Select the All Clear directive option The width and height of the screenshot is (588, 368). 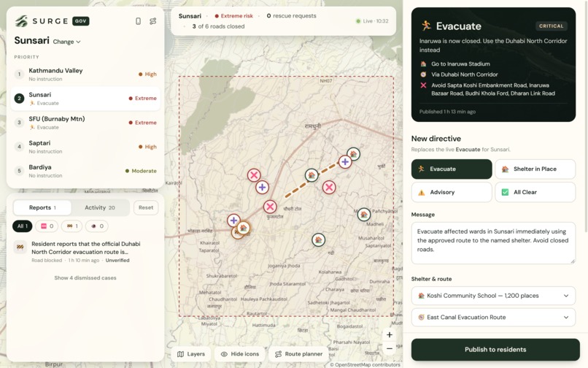535,192
